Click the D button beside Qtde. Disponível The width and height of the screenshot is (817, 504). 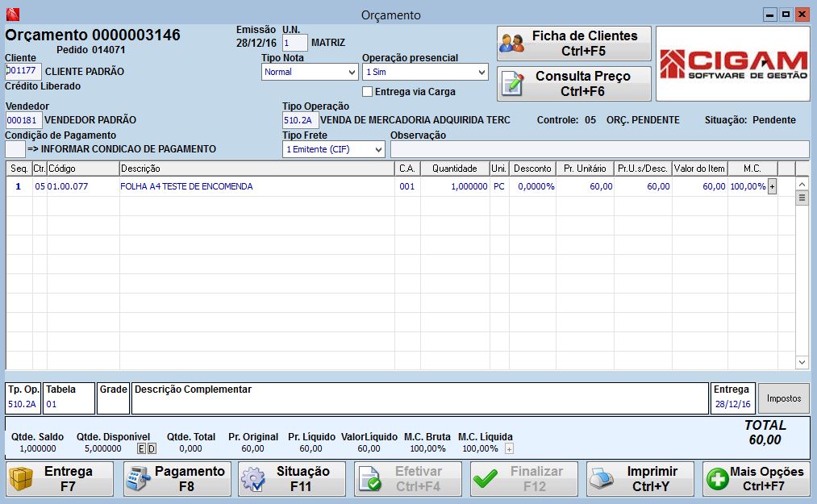point(152,448)
